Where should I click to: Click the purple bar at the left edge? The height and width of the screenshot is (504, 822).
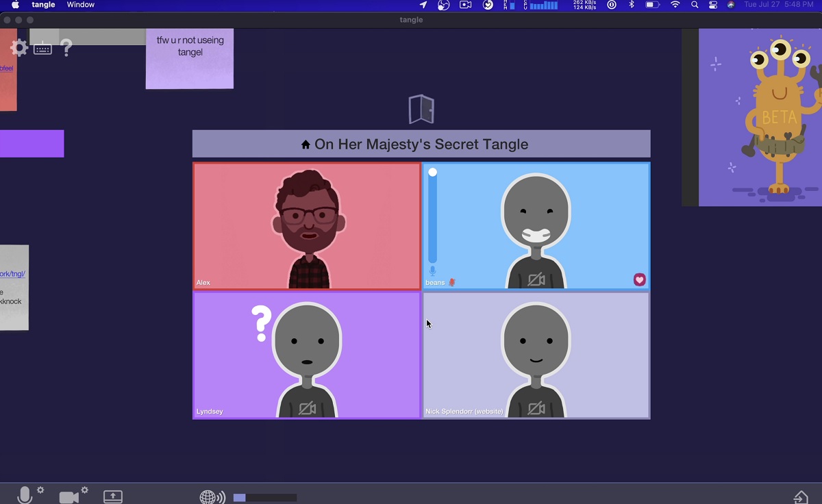tap(32, 144)
